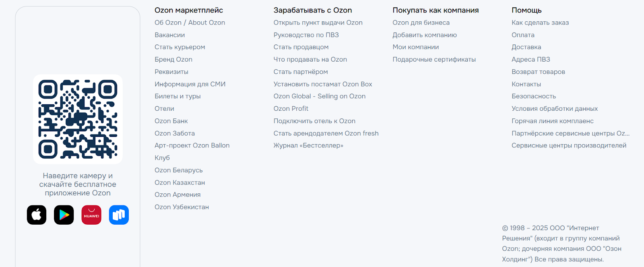This screenshot has height=267, width=644.
Task: Open Реквизиты page
Action: click(x=171, y=71)
